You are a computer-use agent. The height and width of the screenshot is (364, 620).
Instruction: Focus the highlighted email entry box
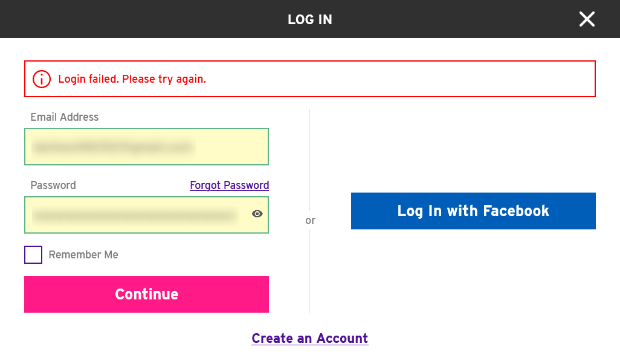146,147
